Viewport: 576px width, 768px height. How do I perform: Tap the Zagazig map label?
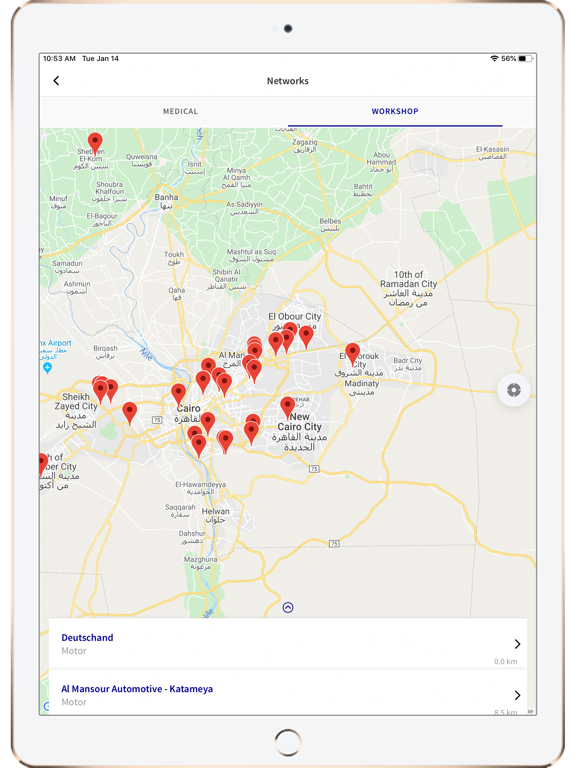point(305,145)
